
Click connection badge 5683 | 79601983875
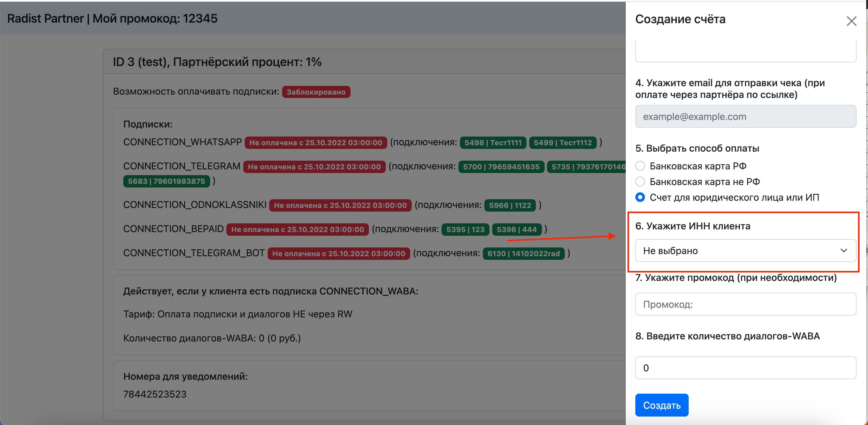coord(166,181)
